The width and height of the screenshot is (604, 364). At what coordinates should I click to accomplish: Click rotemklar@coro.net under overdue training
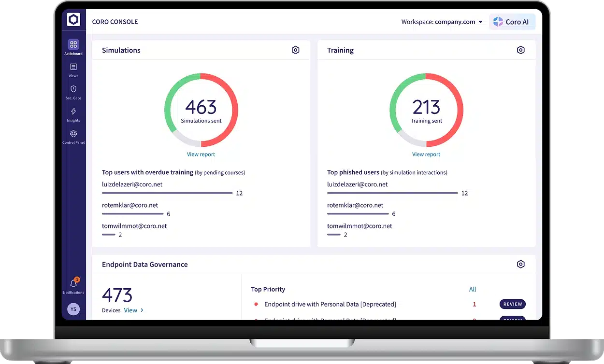(x=130, y=205)
